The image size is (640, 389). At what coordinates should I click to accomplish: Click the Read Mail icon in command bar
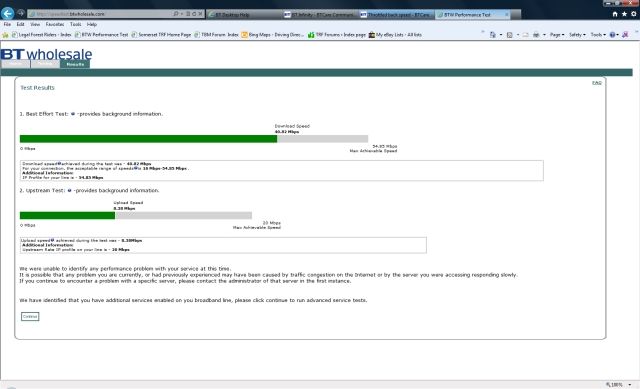click(526, 35)
